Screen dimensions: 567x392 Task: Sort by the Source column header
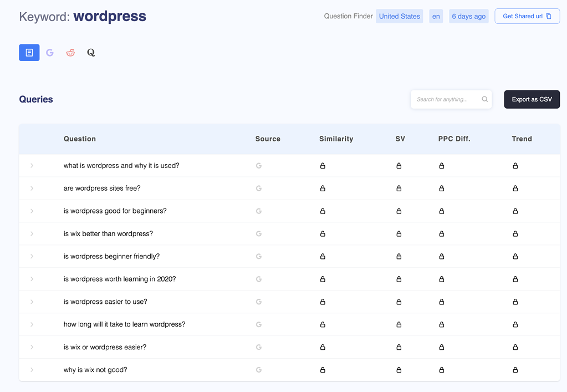[x=268, y=139]
